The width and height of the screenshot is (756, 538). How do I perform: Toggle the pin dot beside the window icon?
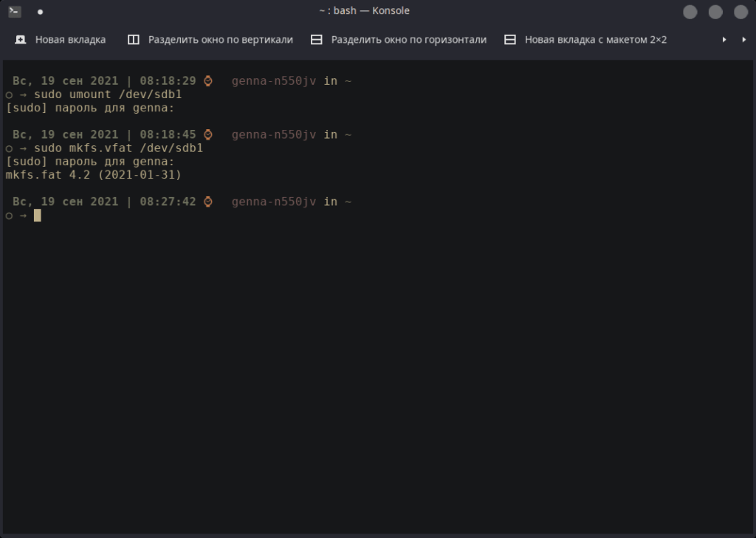pos(41,12)
